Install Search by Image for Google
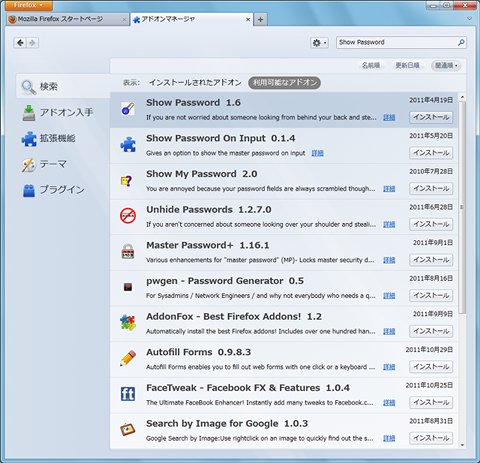The height and width of the screenshot is (463, 480). (x=431, y=438)
